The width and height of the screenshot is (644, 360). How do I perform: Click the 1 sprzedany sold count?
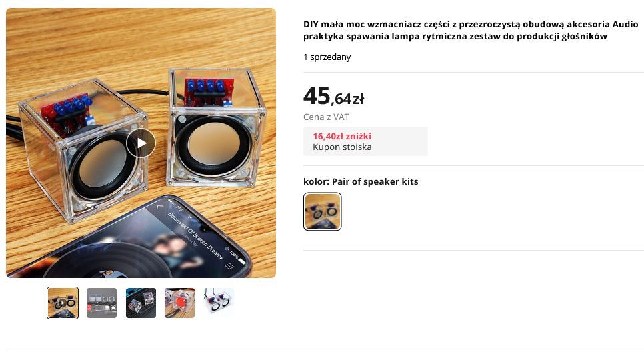[x=327, y=57]
